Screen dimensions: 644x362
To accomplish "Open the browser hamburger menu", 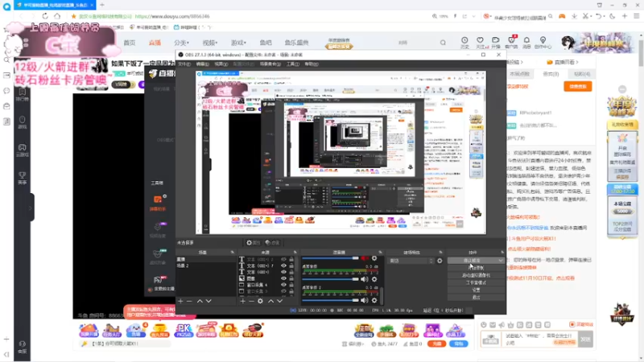I will [x=637, y=16].
